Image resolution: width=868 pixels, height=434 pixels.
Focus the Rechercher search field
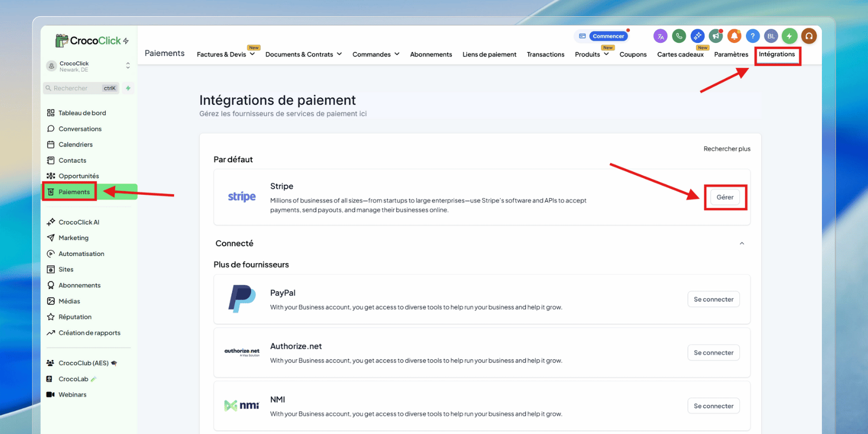click(x=81, y=88)
